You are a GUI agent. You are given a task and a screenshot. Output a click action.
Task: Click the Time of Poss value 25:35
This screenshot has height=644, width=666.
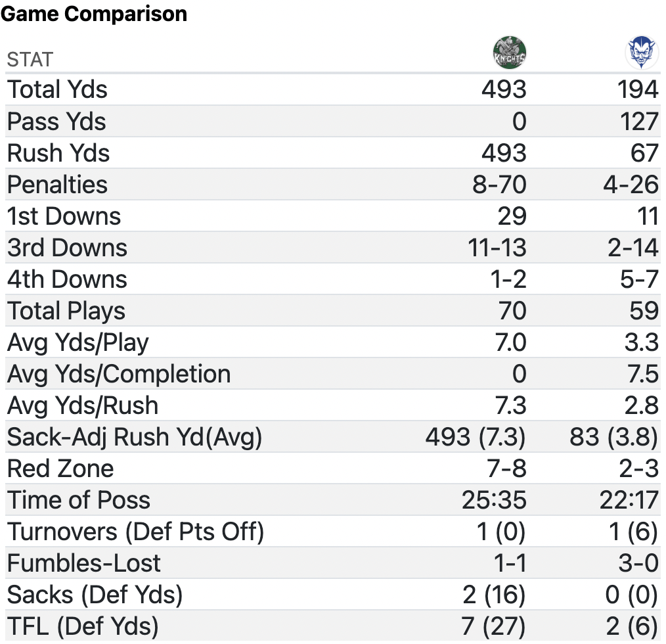click(493, 500)
